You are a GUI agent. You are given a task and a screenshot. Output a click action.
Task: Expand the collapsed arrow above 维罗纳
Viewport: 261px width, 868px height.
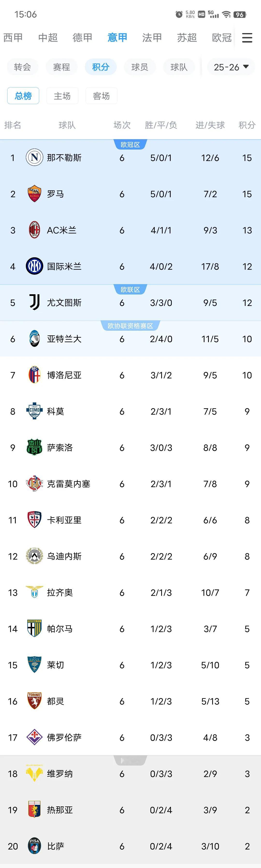point(130,760)
